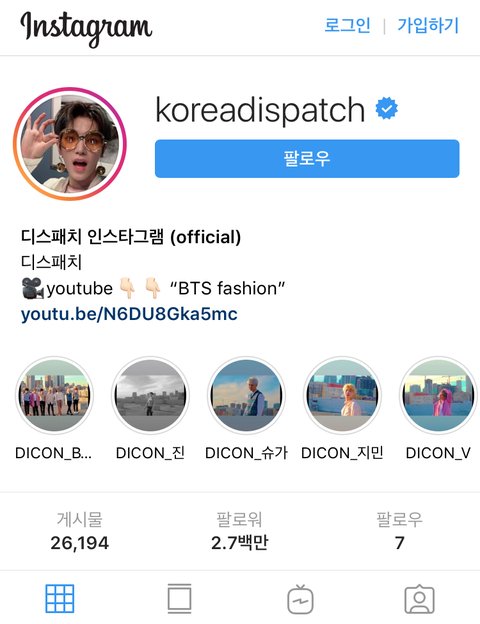Open the DICON_V story highlight
Viewport: 480px width, 624px height.
pyautogui.click(x=438, y=395)
